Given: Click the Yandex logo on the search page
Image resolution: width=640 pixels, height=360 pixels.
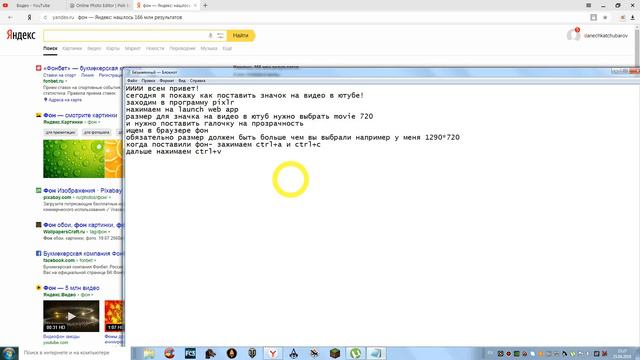Looking at the screenshot, I should tap(21, 35).
